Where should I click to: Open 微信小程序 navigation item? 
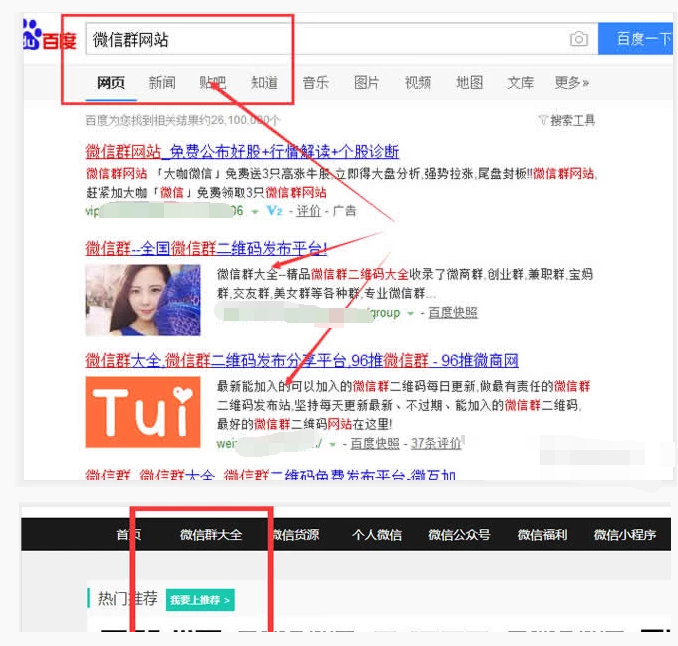pyautogui.click(x=625, y=535)
